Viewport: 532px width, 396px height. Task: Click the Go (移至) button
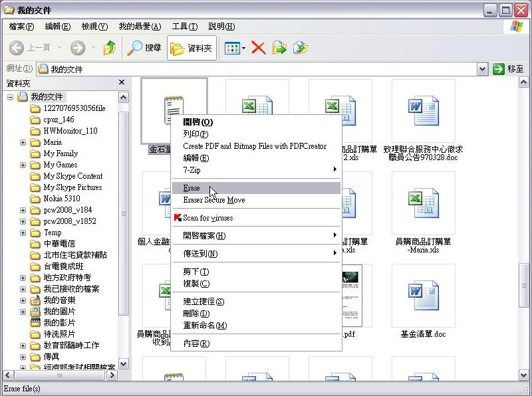pos(508,69)
